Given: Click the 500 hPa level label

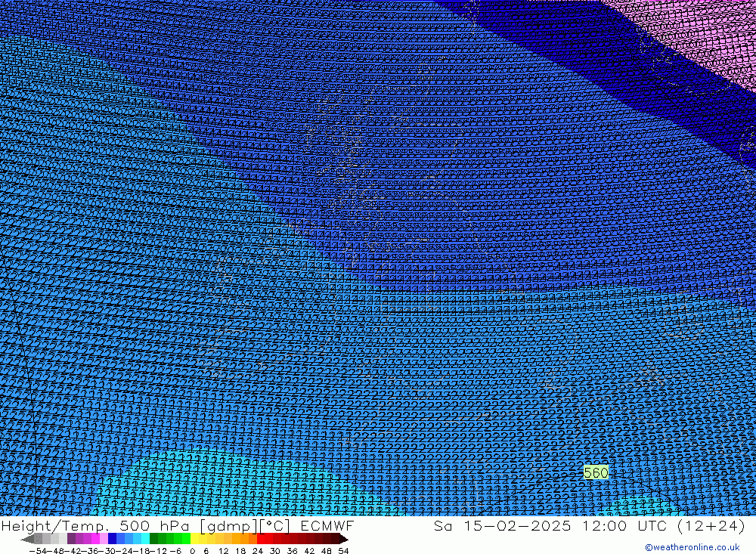Looking at the screenshot, I should [x=154, y=525].
